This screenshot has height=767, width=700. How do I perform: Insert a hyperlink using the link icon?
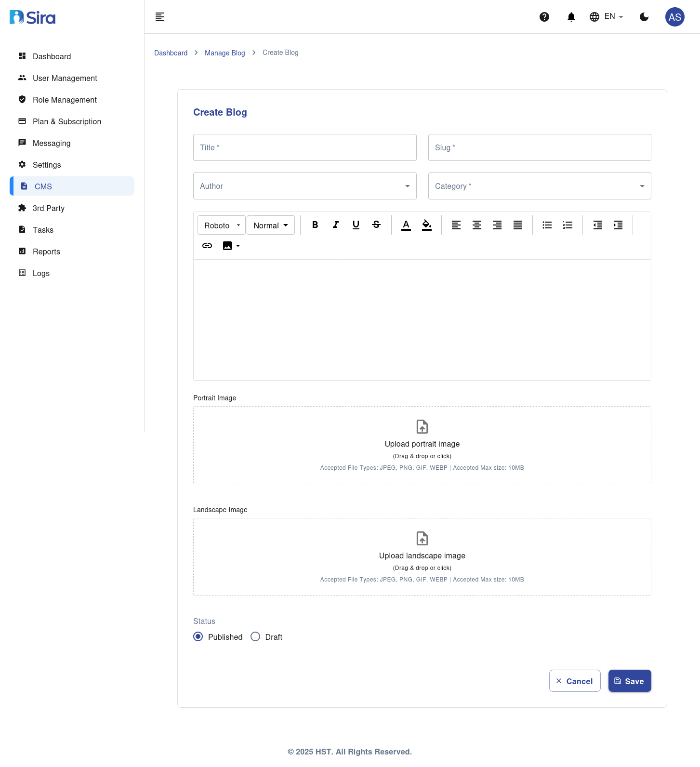(x=207, y=246)
